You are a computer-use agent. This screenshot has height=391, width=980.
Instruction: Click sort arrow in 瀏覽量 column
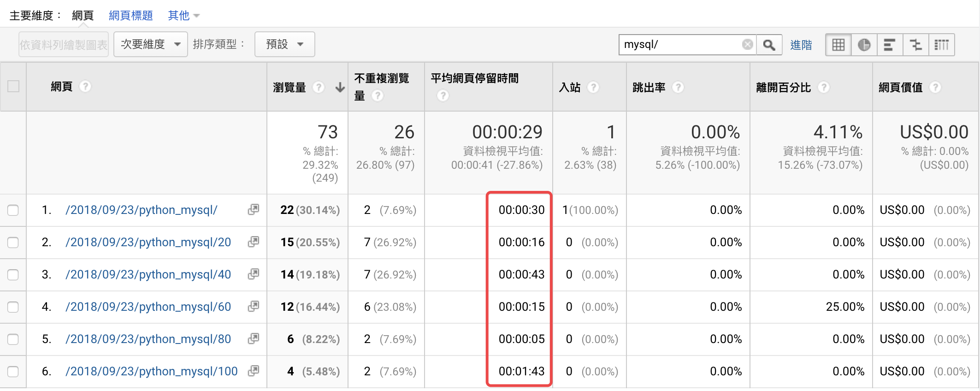(x=340, y=87)
